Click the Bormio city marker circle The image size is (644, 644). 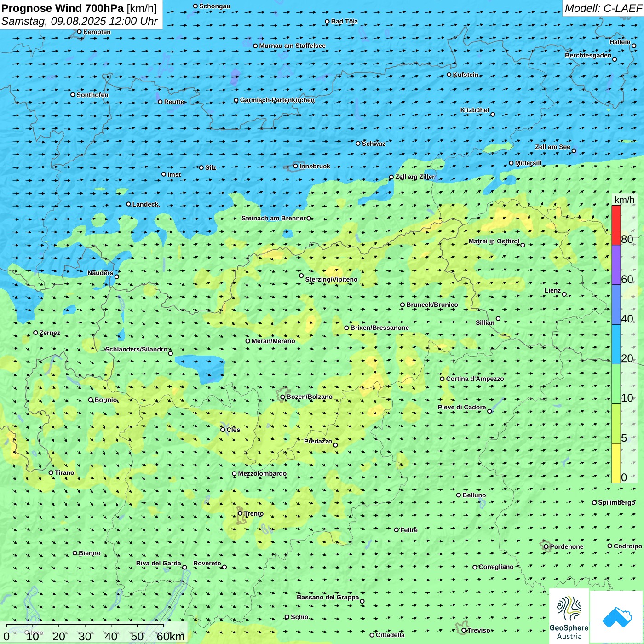pyautogui.click(x=91, y=400)
